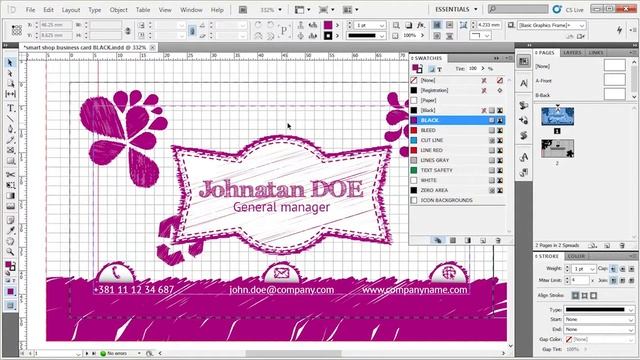The image size is (640, 360).
Task: Open the Object menu
Action: [118, 9]
